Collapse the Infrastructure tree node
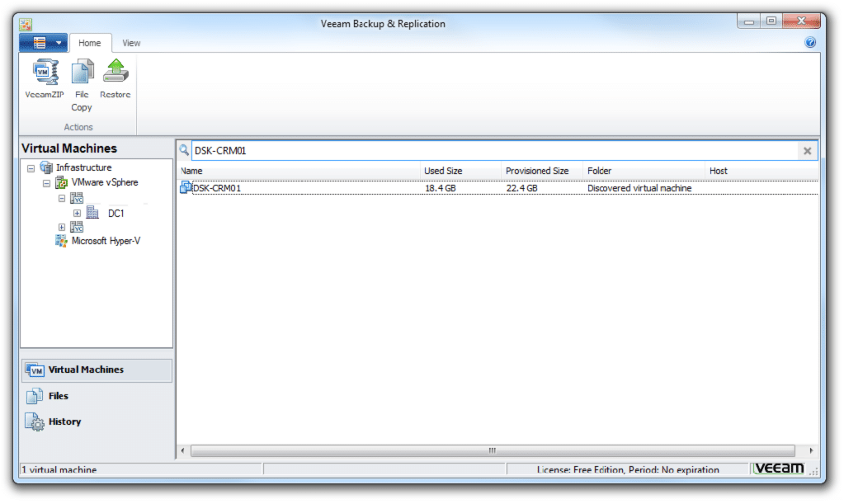844x504 pixels. coord(31,168)
